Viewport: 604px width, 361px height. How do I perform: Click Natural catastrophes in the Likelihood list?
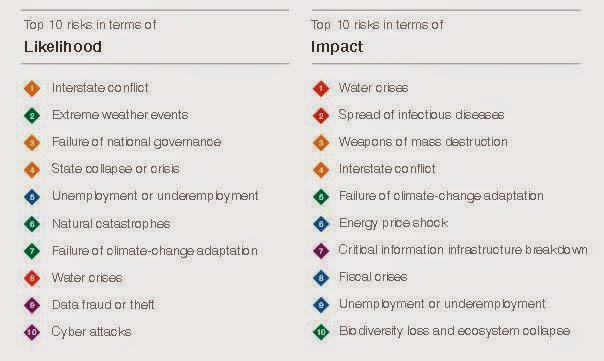(111, 223)
